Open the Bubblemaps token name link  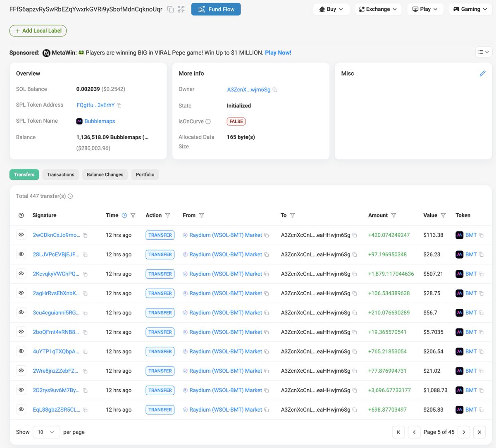(x=100, y=121)
